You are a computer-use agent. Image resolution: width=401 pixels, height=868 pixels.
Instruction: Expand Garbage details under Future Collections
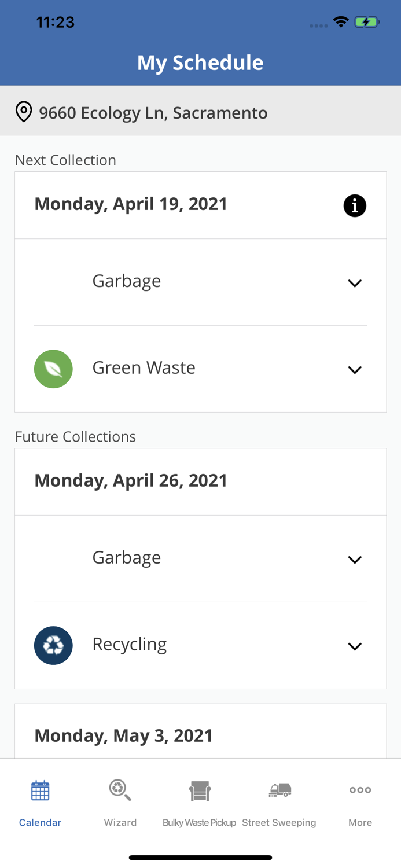pos(355,558)
